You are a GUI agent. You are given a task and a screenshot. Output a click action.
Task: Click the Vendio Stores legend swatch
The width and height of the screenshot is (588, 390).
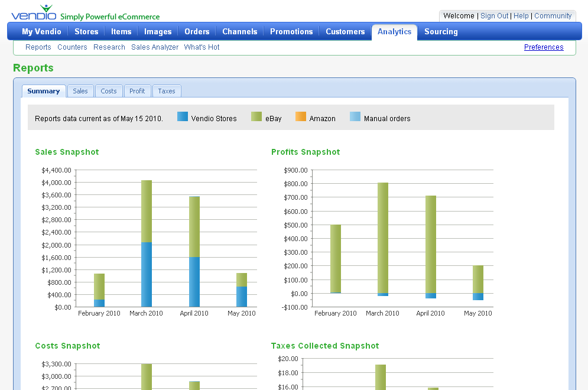[x=183, y=117]
